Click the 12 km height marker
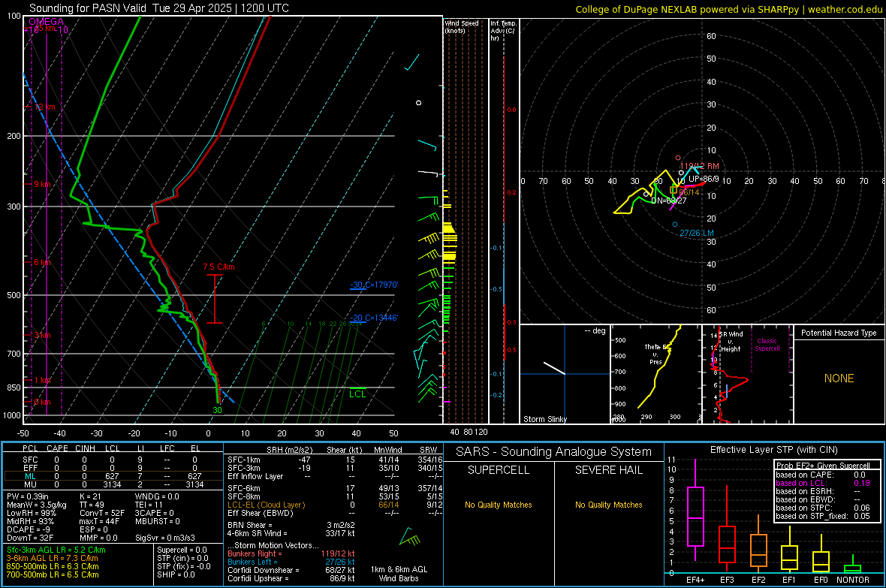 [44, 107]
